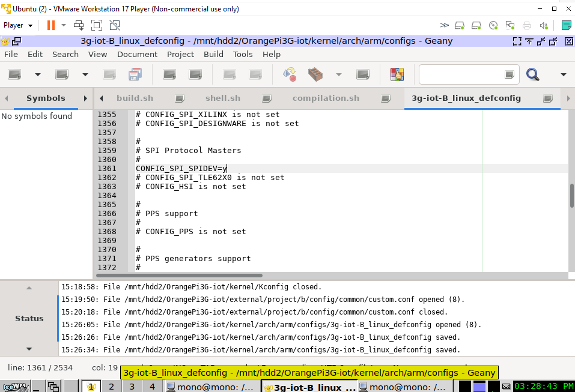Click the Run/Execute toolbar icon
The width and height of the screenshot is (575, 392).
click(363, 74)
